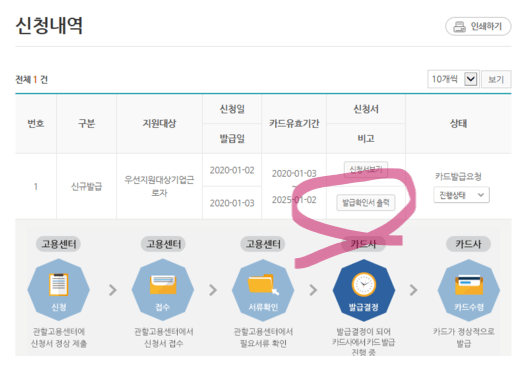Click the 고용센터 label above 서류확인
Image resolution: width=530 pixels, height=365 pixels.
pos(263,244)
